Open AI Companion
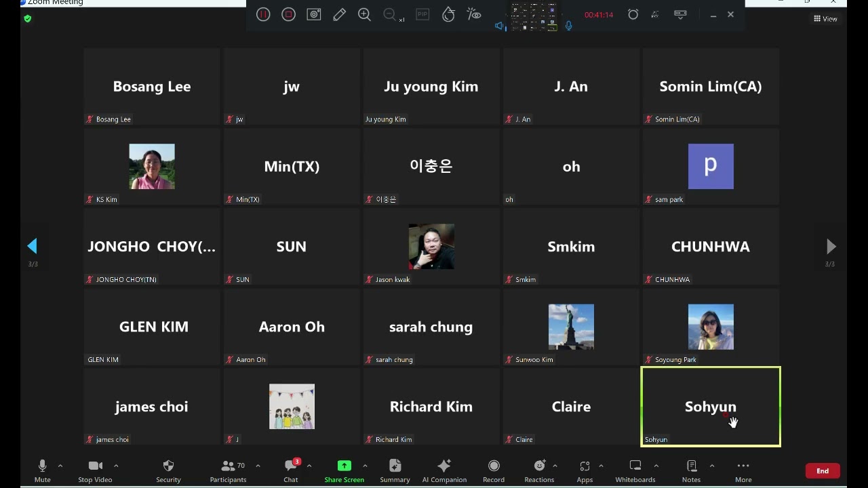The image size is (868, 488). tap(444, 470)
